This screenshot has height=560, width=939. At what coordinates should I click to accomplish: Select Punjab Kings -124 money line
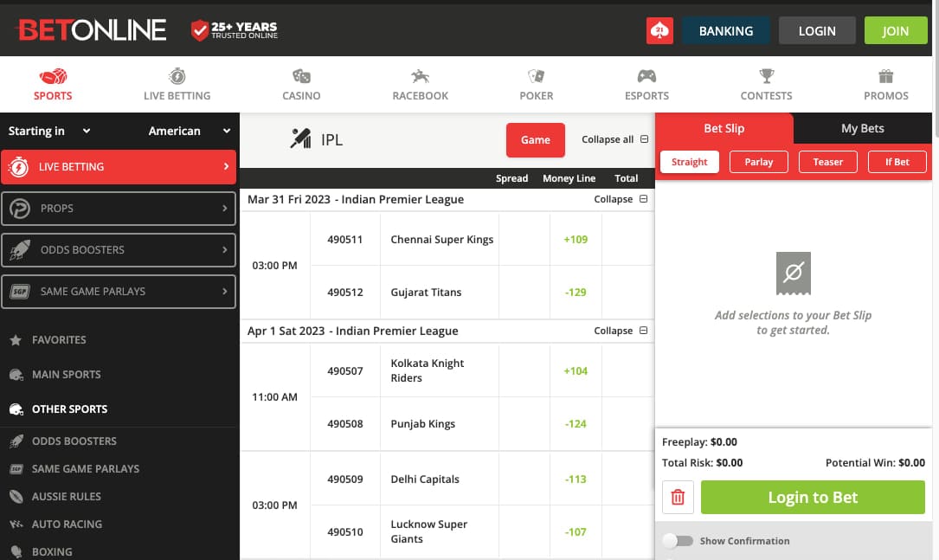[x=576, y=423]
